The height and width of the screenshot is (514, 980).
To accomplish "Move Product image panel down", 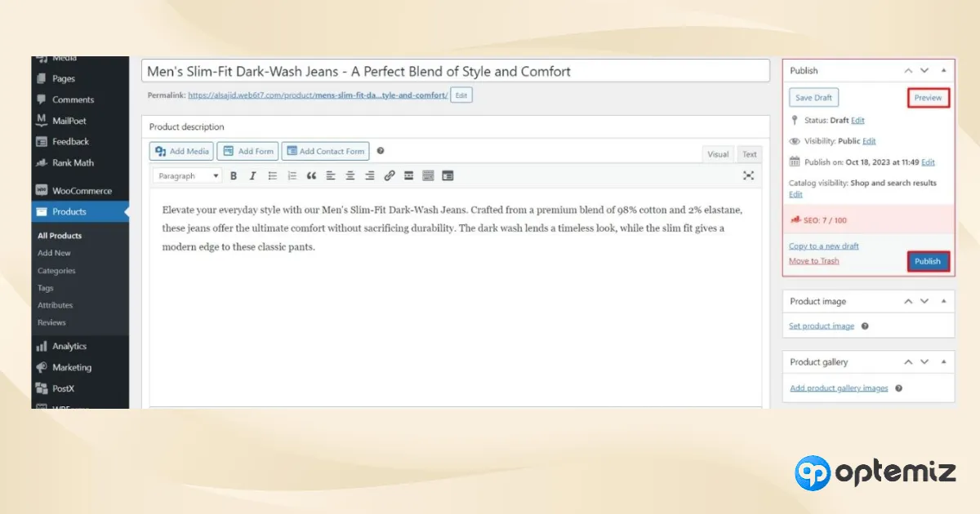I will pyautogui.click(x=924, y=301).
